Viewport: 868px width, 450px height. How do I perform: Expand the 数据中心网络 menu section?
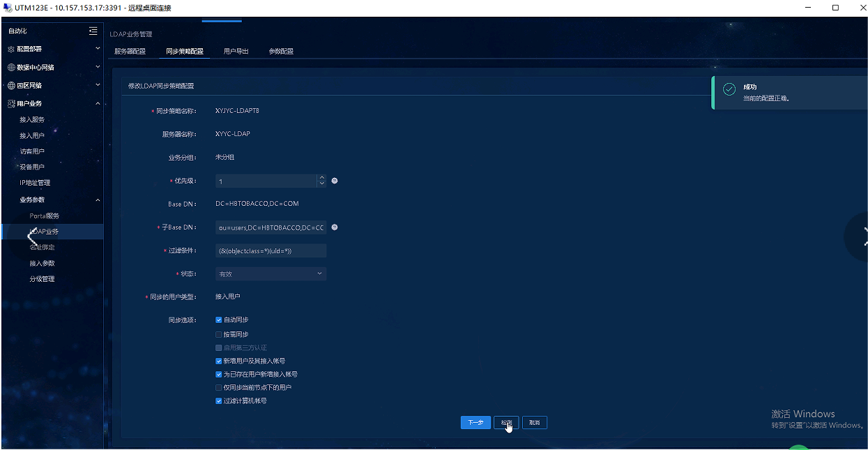point(98,68)
